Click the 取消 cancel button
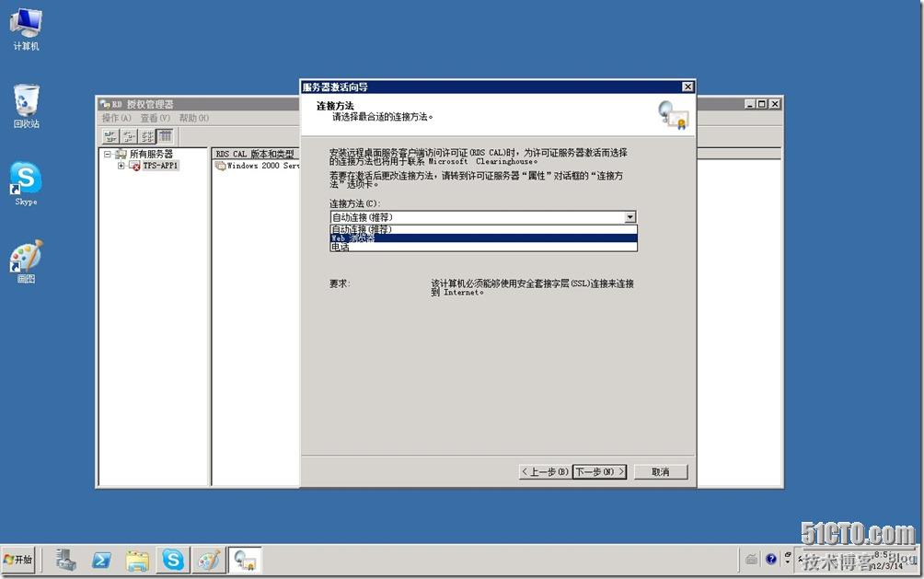Viewport: 924px width, 579px height. [661, 471]
